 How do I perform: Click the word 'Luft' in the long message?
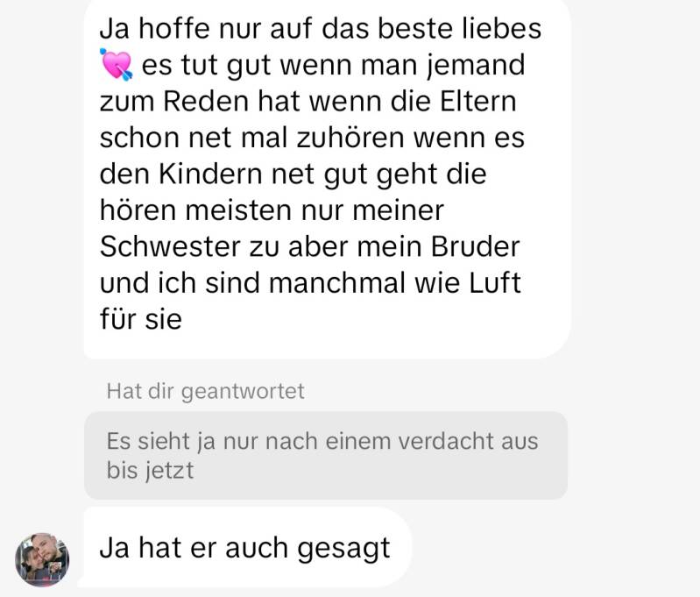[495, 283]
